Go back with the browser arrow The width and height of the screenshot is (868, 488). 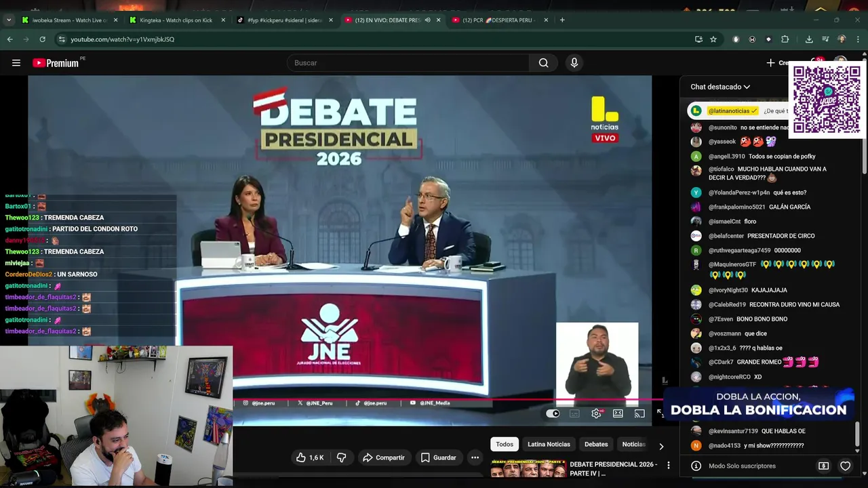(9, 39)
